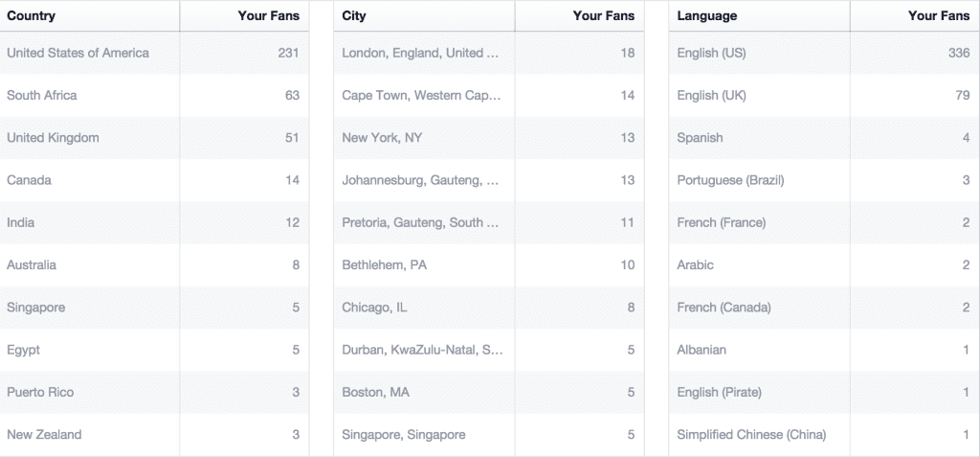The image size is (980, 457).
Task: Click the New York, NY row
Action: click(x=489, y=138)
